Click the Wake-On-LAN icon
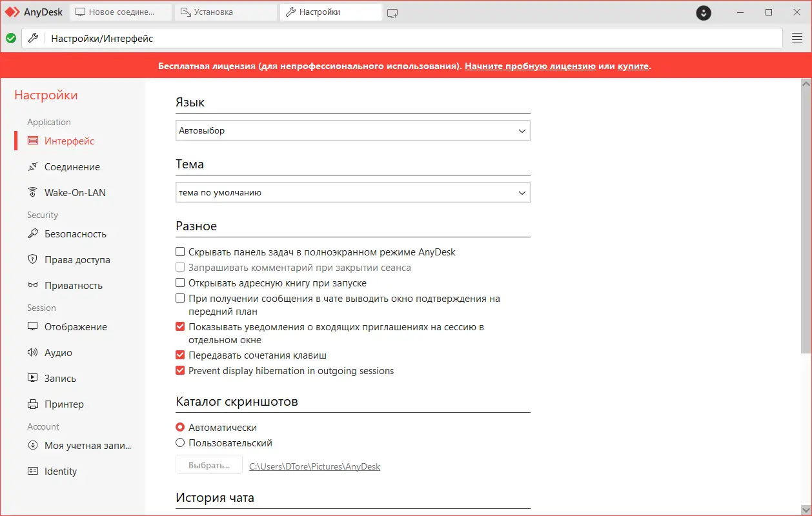Image resolution: width=812 pixels, height=516 pixels. (x=33, y=192)
